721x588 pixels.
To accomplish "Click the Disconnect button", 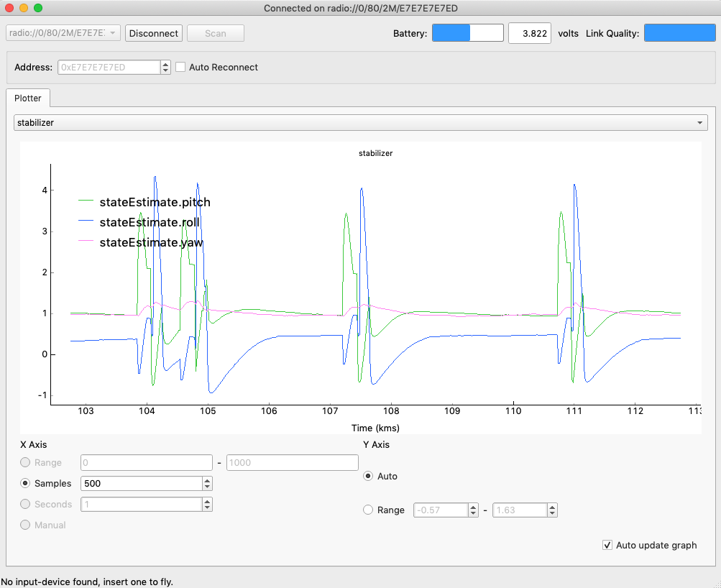I will (x=154, y=33).
